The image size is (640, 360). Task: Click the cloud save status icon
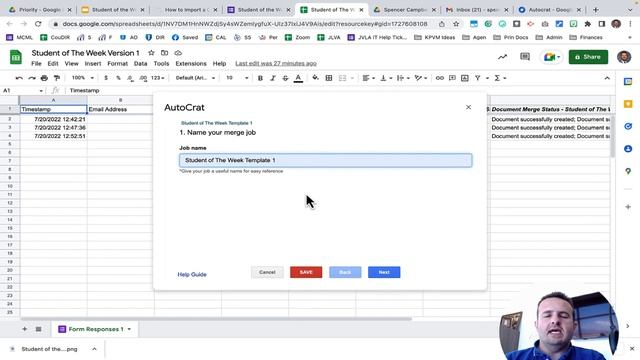click(178, 53)
